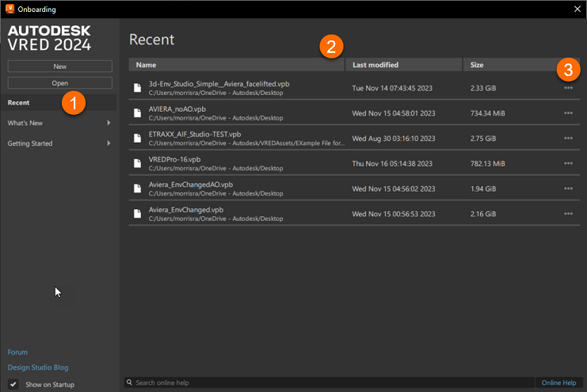Viewport: 587px width, 392px height.
Task: Click the 734.34 MiB size value
Action: point(487,113)
